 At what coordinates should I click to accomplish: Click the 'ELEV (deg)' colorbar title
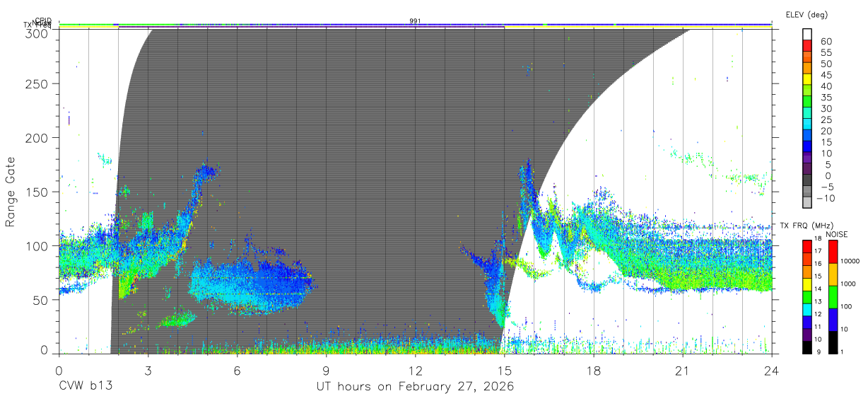[806, 15]
